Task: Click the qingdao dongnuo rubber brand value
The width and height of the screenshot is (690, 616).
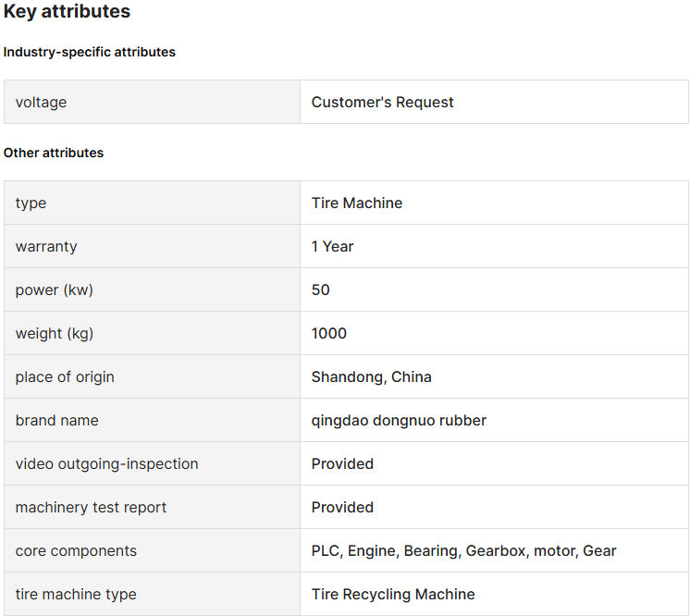Action: [399, 421]
